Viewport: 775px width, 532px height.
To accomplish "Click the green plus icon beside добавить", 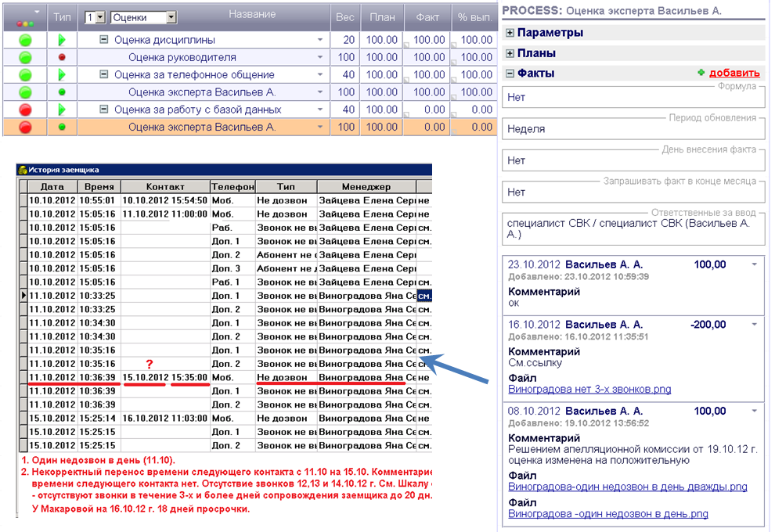I will pyautogui.click(x=701, y=73).
